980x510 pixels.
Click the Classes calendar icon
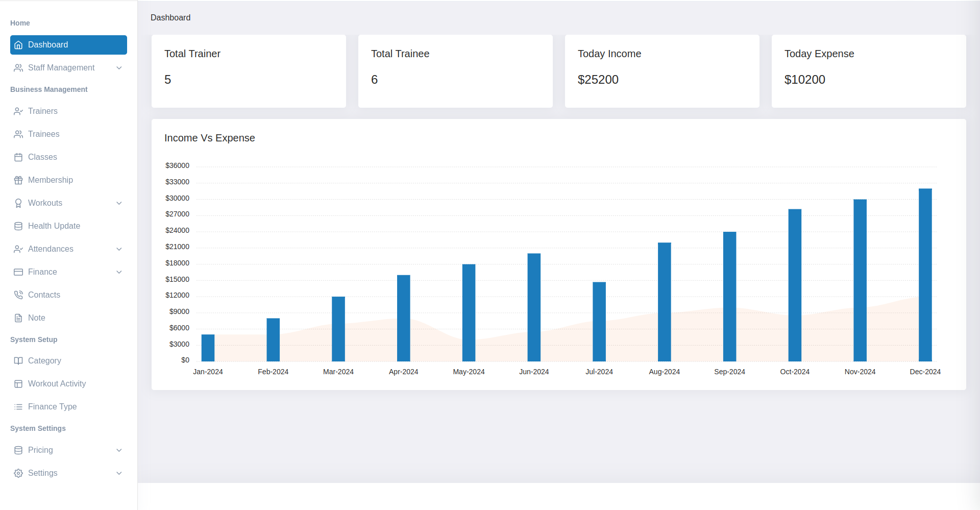click(x=18, y=157)
